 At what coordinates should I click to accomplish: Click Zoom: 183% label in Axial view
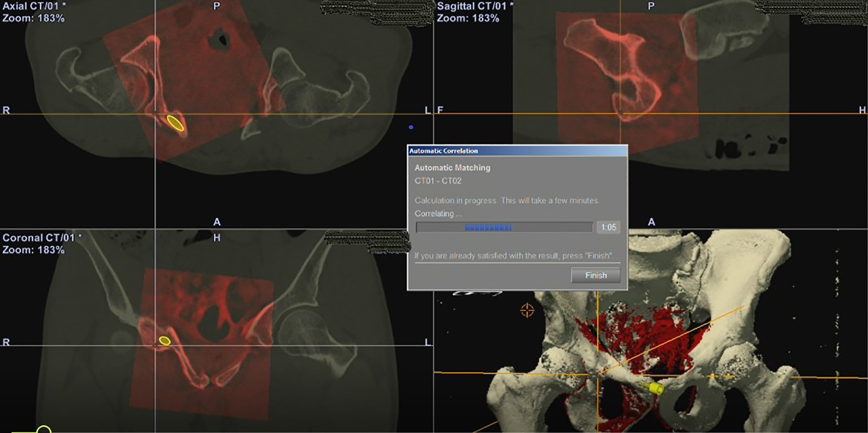(33, 18)
